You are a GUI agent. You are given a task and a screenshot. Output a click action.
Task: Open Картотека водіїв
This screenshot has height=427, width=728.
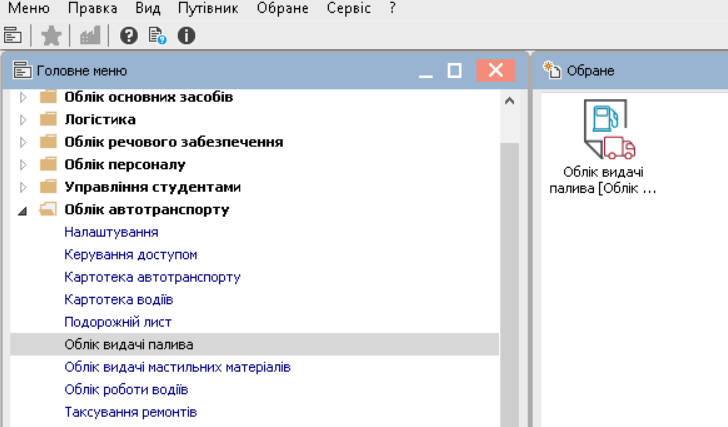[x=118, y=299]
